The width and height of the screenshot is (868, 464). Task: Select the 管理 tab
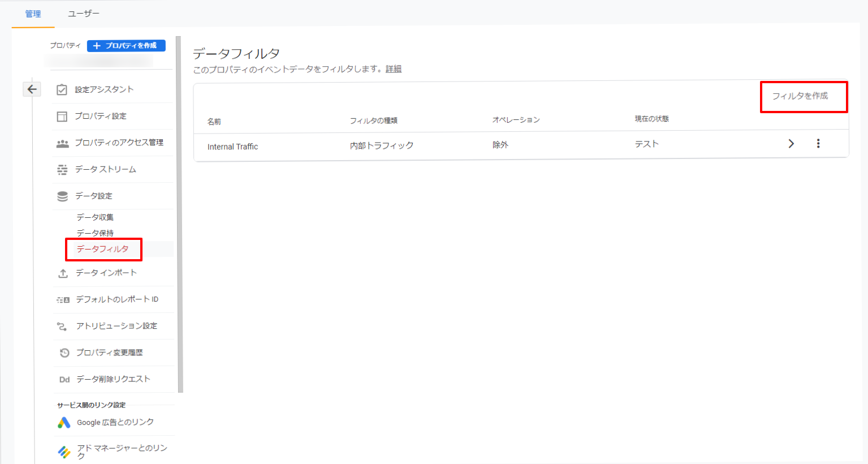coord(33,14)
